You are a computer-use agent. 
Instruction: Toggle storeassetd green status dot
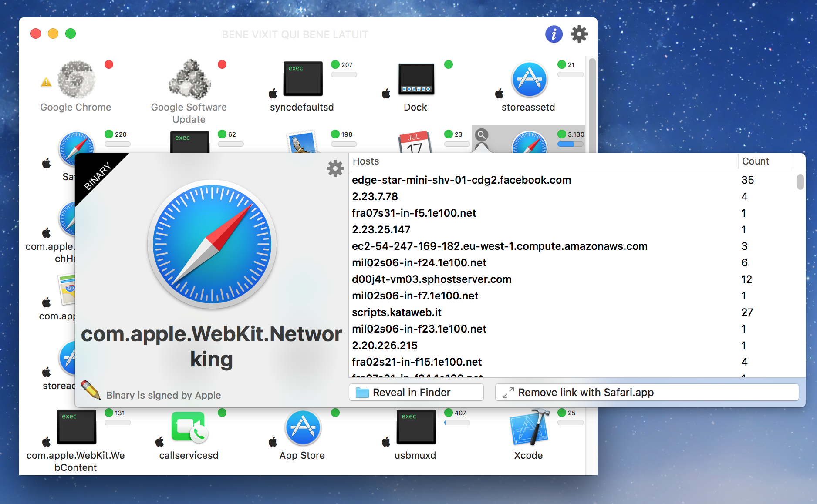[562, 64]
